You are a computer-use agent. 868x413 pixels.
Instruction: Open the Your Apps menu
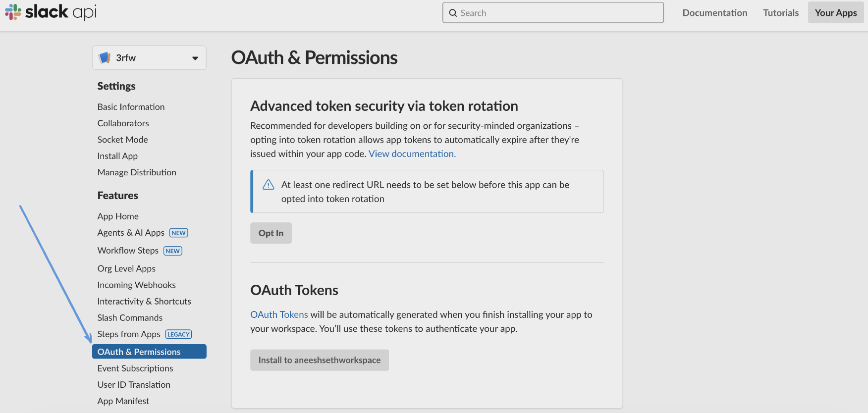[x=835, y=13]
